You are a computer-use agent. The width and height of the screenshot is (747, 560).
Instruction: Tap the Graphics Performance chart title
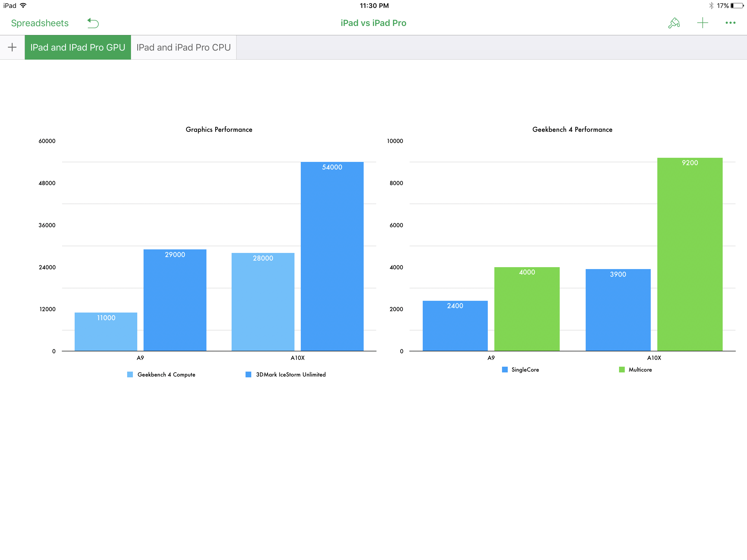click(x=219, y=129)
